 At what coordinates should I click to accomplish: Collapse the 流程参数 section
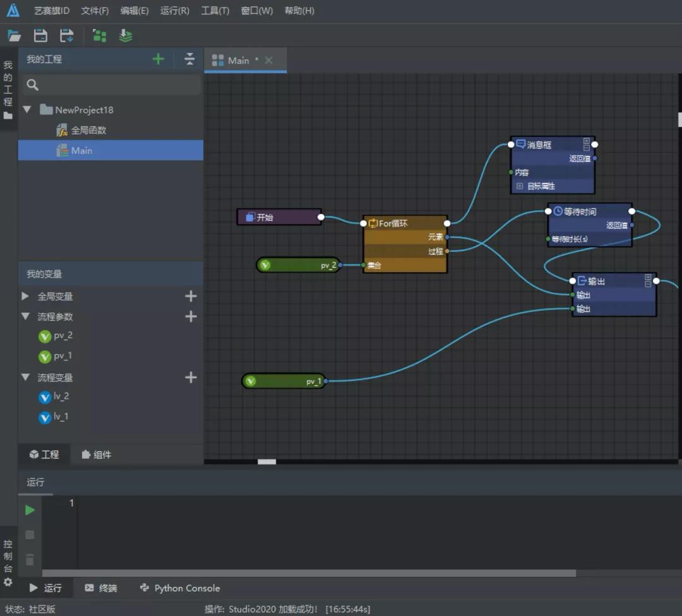[26, 316]
